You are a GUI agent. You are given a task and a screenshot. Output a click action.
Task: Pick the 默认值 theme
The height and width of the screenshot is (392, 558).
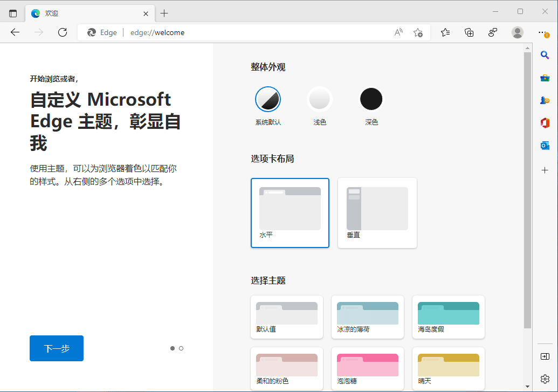287,317
